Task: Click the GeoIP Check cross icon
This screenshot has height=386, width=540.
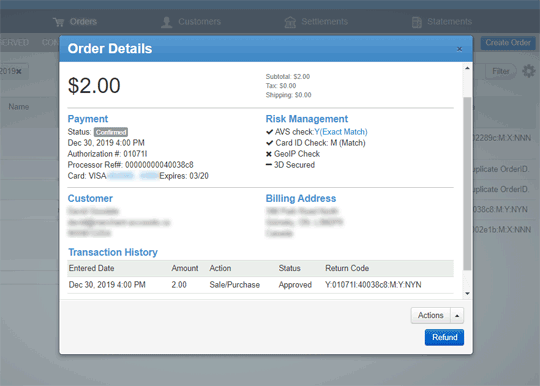Action: coord(269,154)
